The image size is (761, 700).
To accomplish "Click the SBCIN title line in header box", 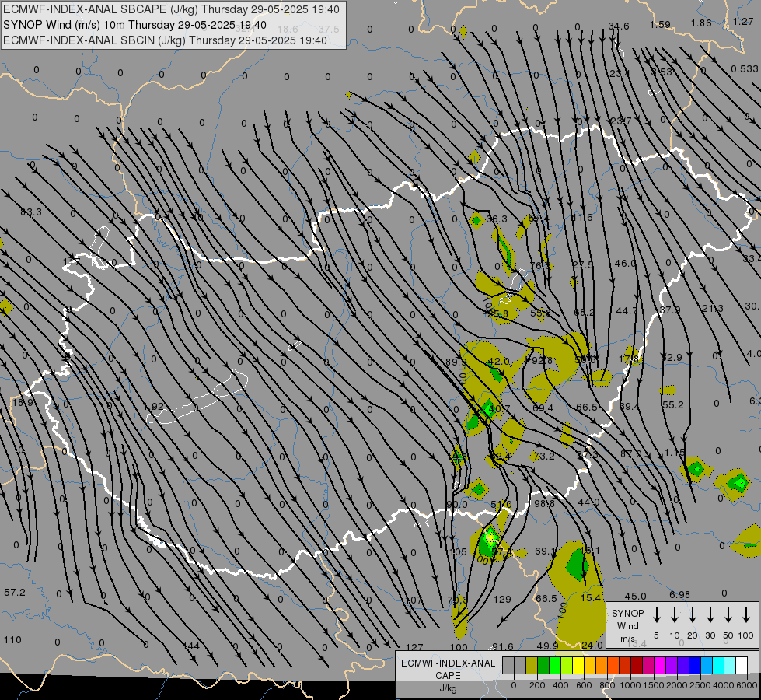I will coord(165,40).
